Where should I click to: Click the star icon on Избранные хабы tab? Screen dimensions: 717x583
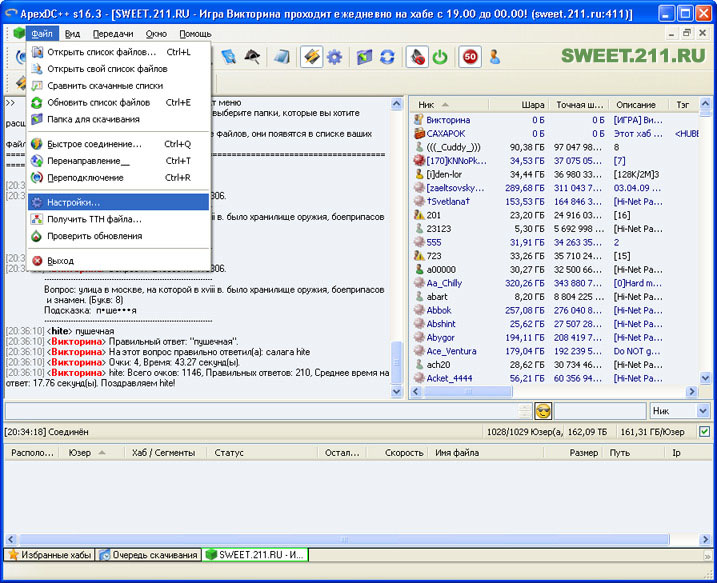coord(13,555)
